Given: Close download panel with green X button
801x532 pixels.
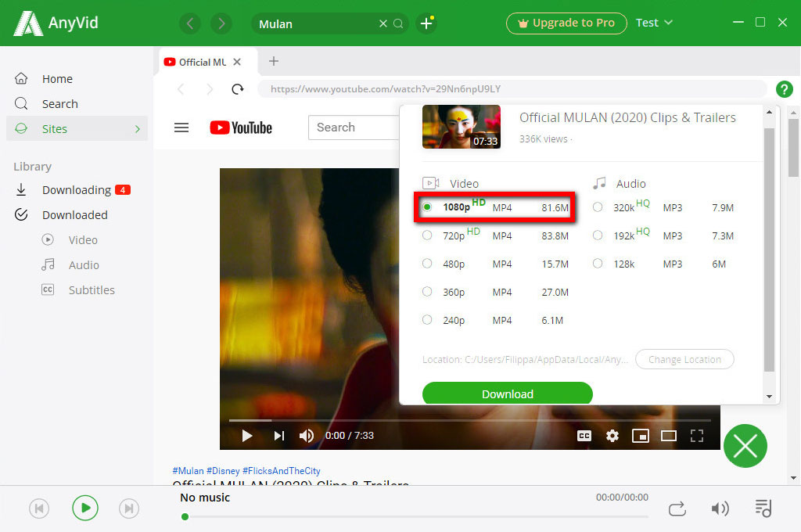Looking at the screenshot, I should click(745, 446).
